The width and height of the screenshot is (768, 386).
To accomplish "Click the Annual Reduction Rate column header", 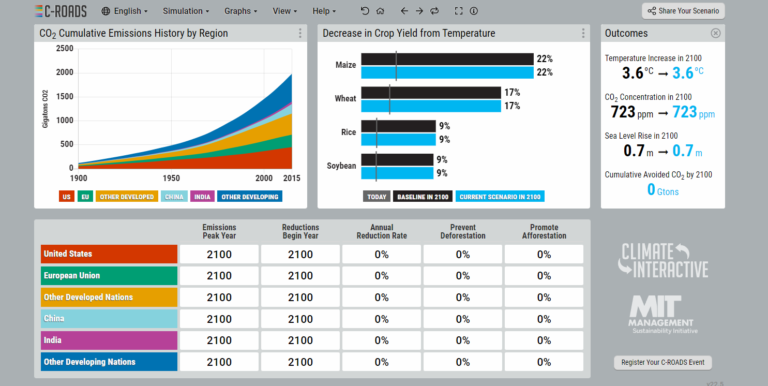I will pyautogui.click(x=382, y=231).
